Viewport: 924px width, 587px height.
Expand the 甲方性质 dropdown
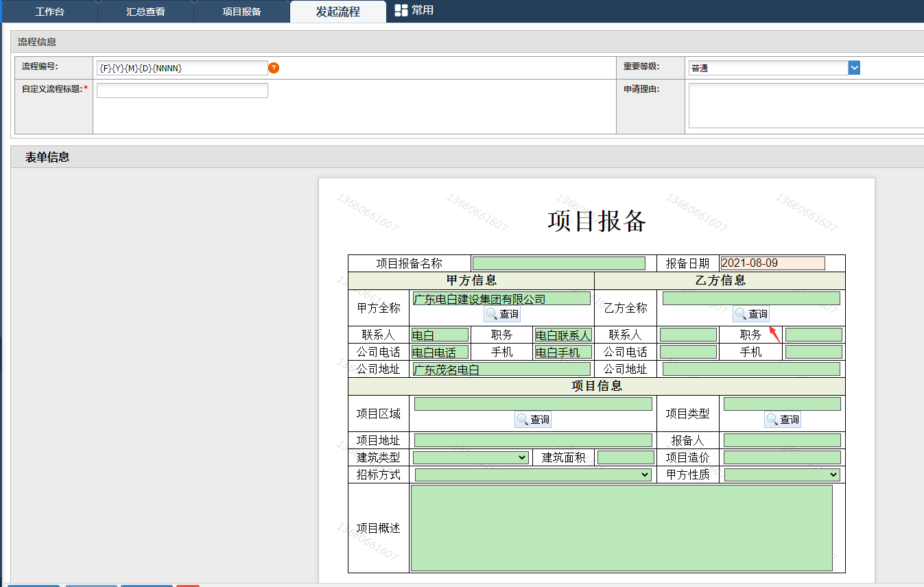click(782, 475)
